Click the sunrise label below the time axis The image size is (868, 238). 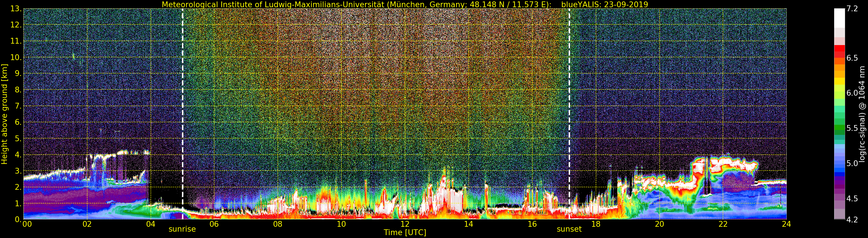(182, 229)
